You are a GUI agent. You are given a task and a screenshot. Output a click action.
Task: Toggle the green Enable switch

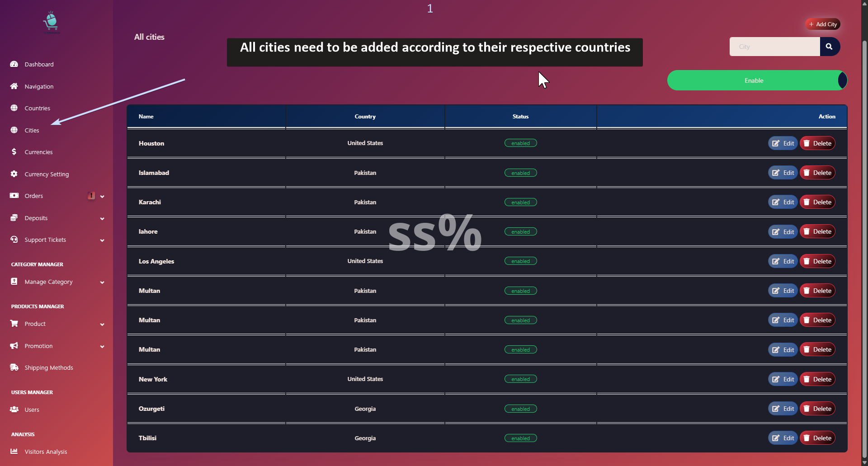(757, 80)
